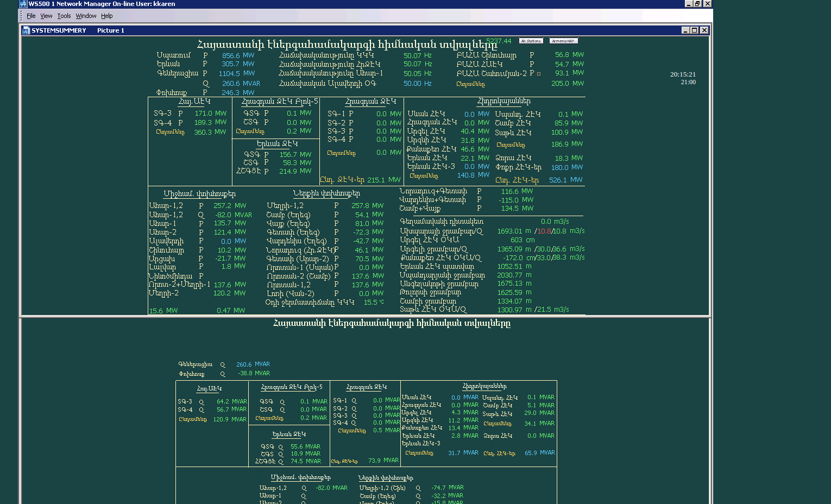
Task: Click the All Stations button
Action: coord(531,41)
